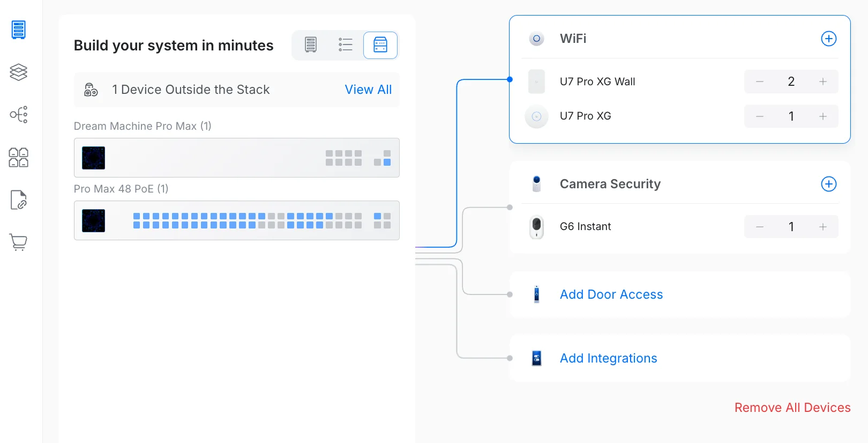The width and height of the screenshot is (868, 443).
Task: Decrease G6 Instant camera quantity
Action: click(x=760, y=227)
